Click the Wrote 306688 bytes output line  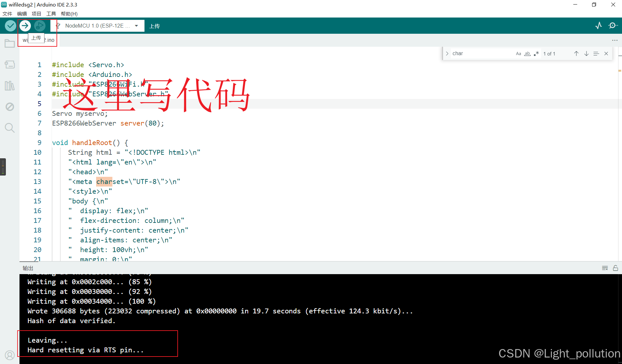click(220, 311)
